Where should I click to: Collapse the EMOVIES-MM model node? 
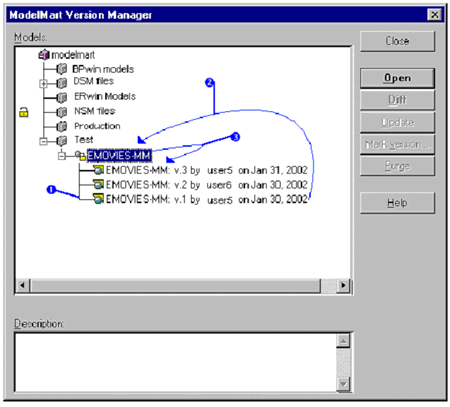click(x=62, y=156)
